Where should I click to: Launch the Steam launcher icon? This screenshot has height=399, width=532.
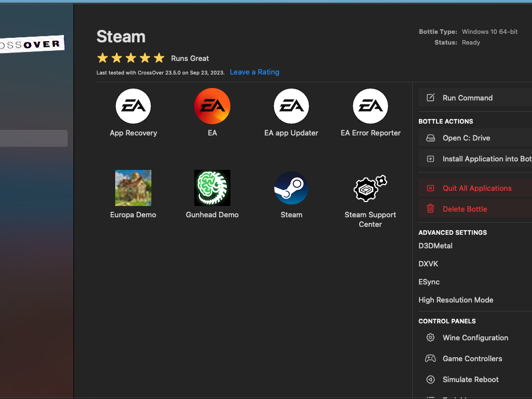pos(291,188)
